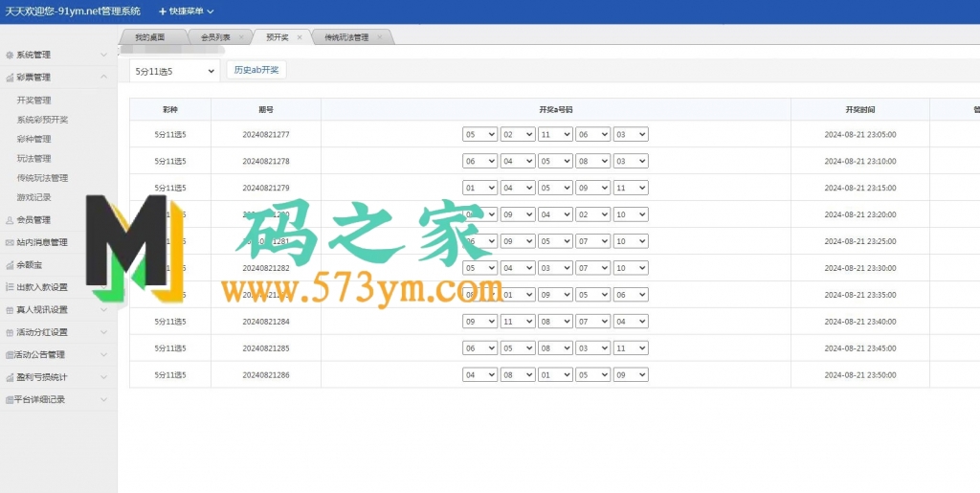Viewport: 980px width, 493px height.
Task: Expand the 系统管理 menu chevron
Action: click(x=103, y=55)
